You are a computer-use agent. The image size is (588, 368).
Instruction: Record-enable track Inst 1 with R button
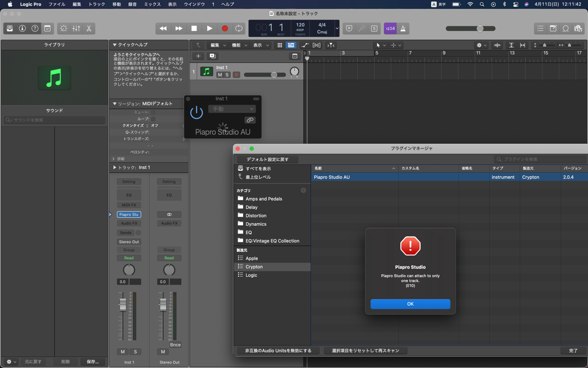tap(236, 75)
